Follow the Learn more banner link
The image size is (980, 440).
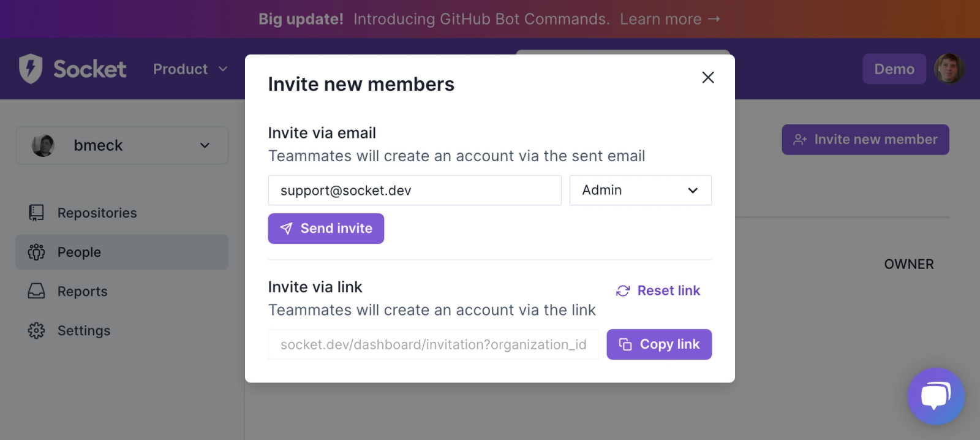(x=669, y=19)
